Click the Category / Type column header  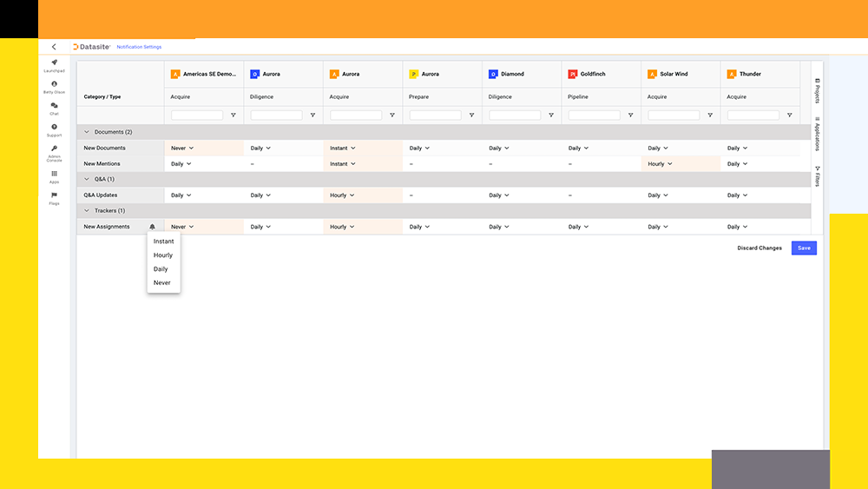pos(102,97)
